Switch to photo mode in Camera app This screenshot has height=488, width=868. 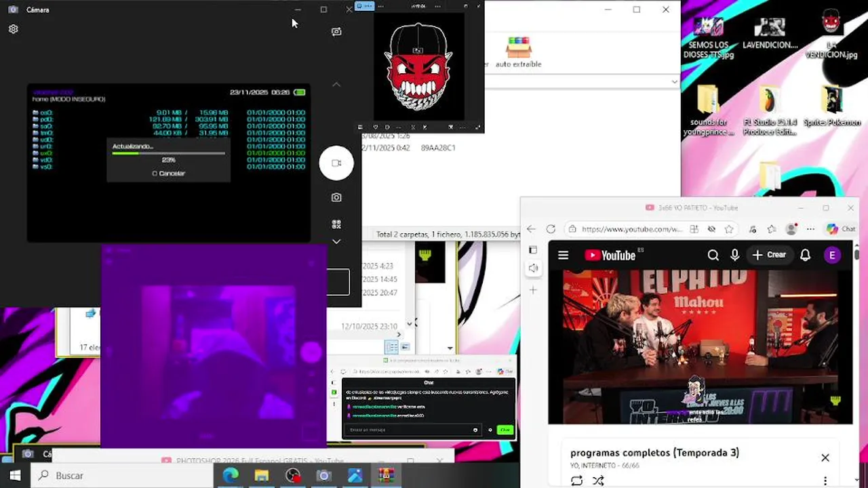pos(336,197)
